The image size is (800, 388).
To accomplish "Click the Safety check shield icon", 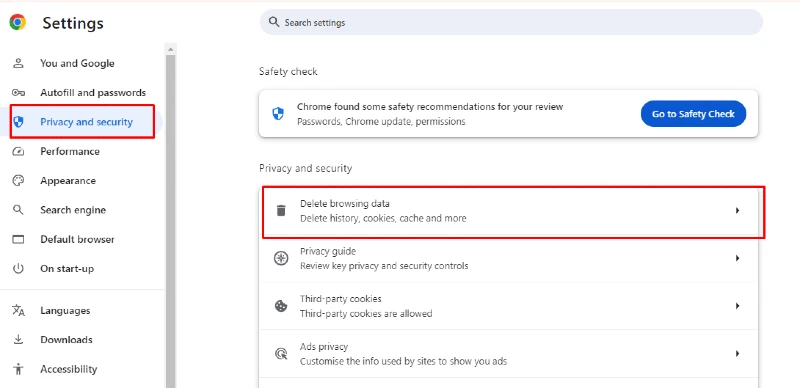I will coord(278,114).
